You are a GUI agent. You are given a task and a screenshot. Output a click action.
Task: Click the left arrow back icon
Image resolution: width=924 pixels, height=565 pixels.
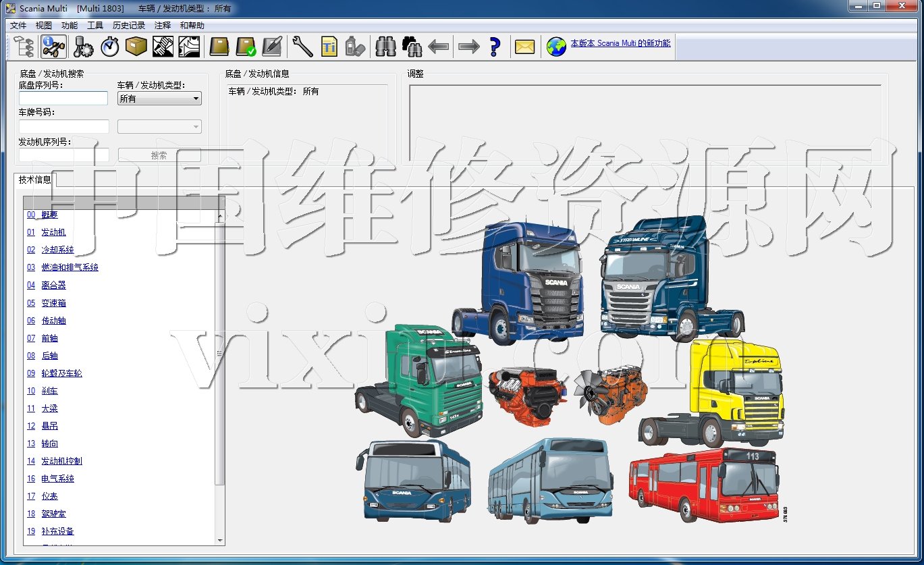tap(439, 47)
